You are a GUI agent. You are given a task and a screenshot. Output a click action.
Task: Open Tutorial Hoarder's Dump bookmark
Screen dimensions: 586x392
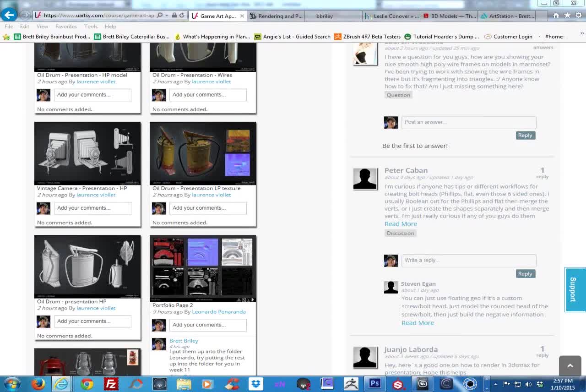[442, 37]
